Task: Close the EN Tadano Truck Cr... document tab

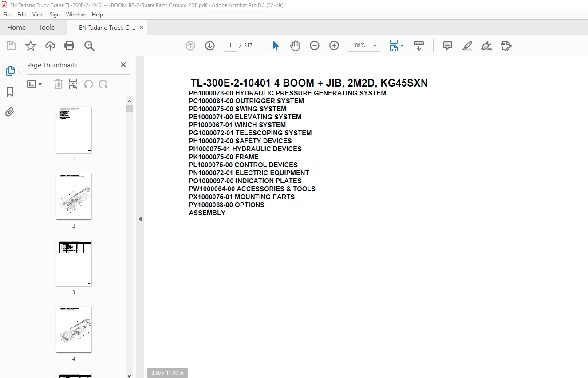Action: click(x=141, y=28)
